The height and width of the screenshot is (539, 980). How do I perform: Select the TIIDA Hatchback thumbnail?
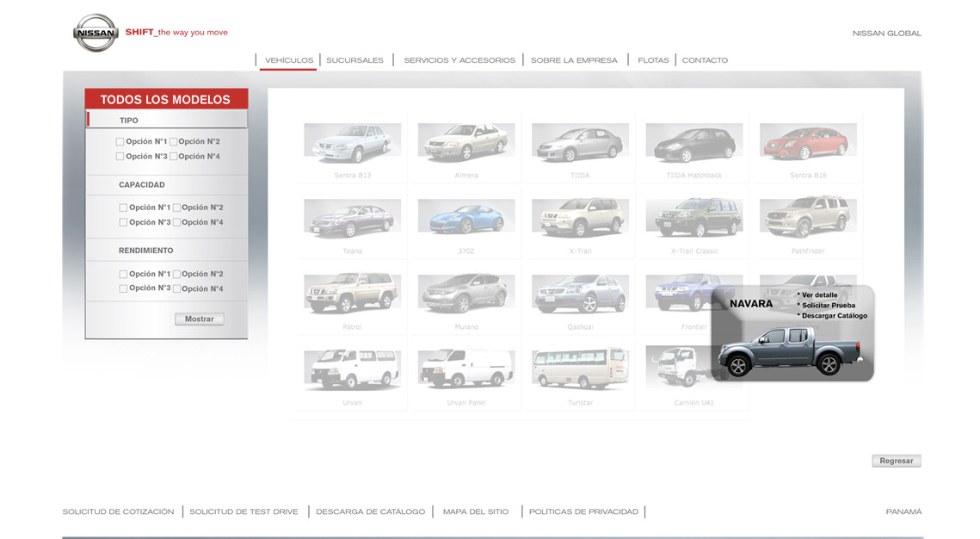tap(693, 144)
